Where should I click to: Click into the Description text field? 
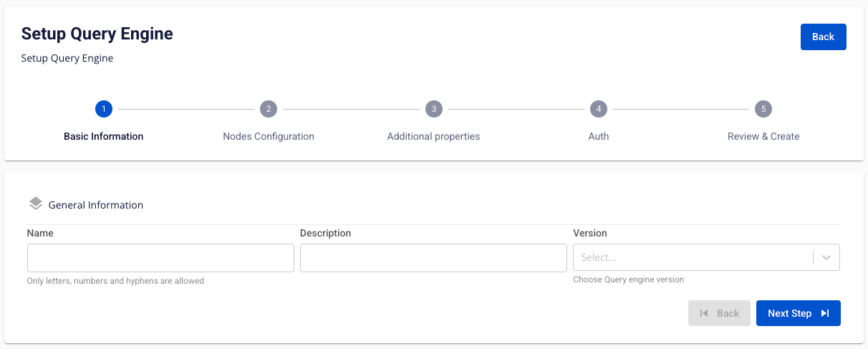433,257
